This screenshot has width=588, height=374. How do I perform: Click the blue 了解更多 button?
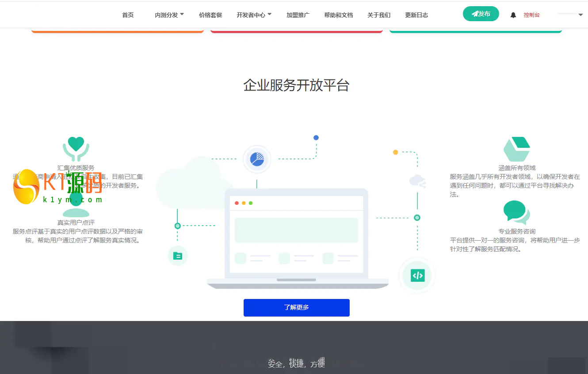(x=297, y=308)
